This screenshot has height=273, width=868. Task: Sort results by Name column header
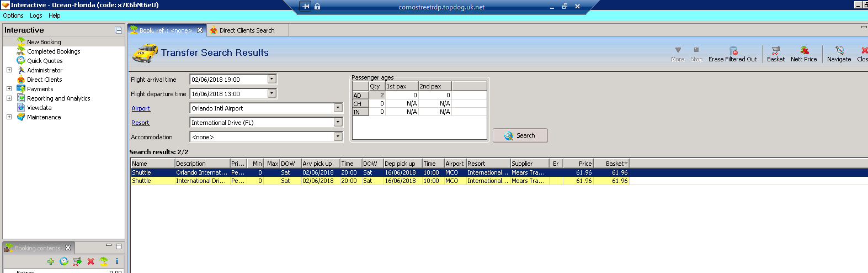click(153, 164)
